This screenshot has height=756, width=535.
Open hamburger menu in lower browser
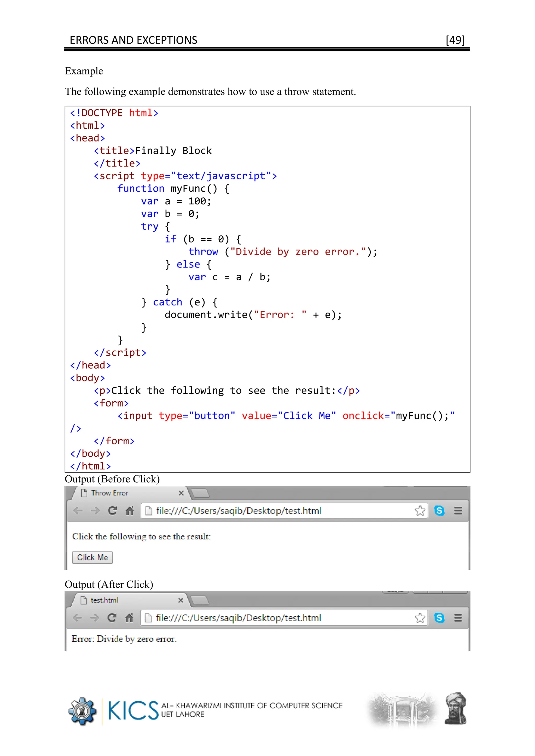pyautogui.click(x=458, y=618)
